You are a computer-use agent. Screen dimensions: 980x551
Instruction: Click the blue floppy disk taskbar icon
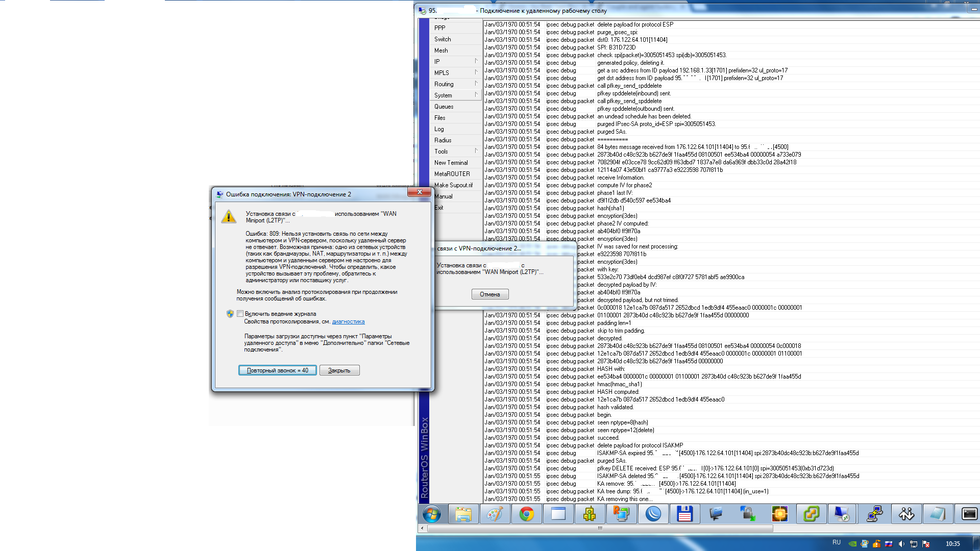(684, 514)
